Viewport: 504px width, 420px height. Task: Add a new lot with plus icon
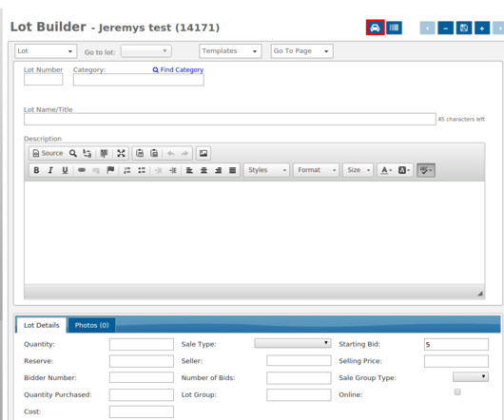[482, 28]
